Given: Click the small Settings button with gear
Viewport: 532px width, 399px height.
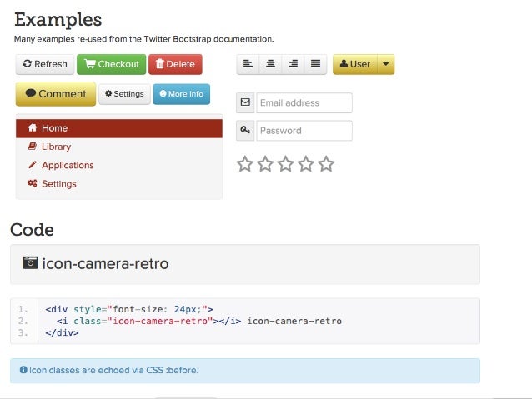Looking at the screenshot, I should point(124,94).
